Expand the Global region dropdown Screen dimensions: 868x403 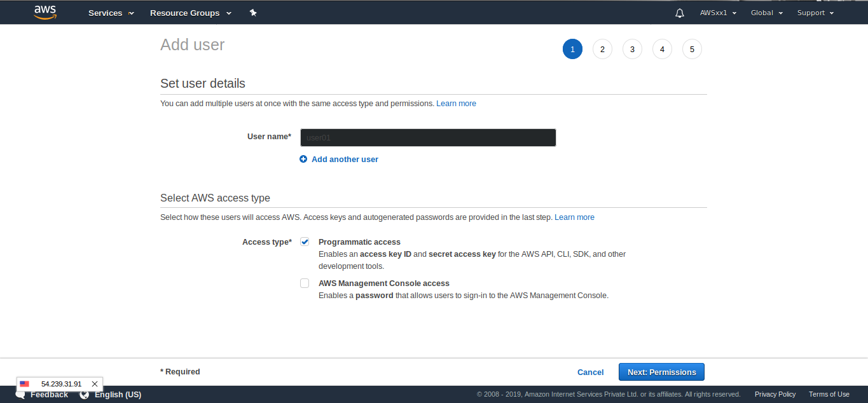pyautogui.click(x=766, y=13)
